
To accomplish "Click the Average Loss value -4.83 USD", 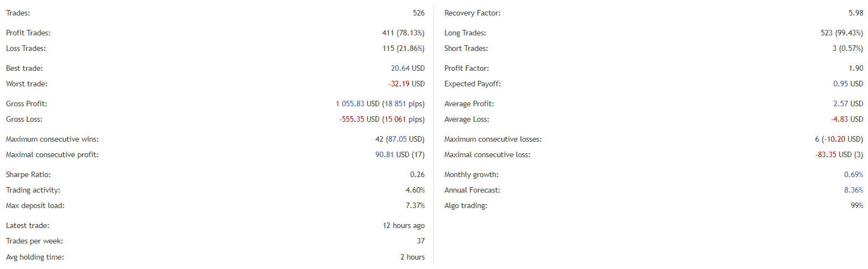I will point(846,119).
